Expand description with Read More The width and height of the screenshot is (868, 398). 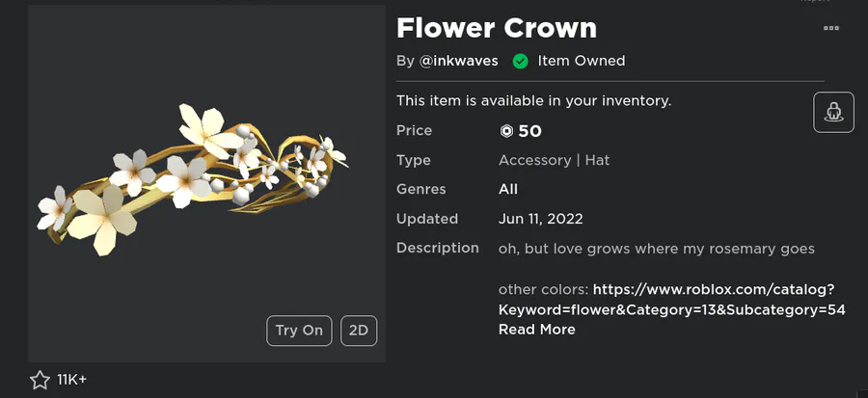[536, 330]
